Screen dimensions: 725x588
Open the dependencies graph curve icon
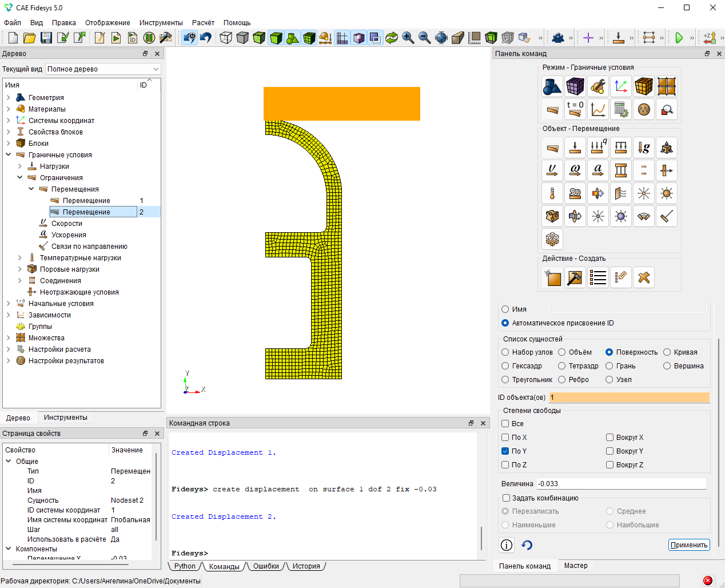pyautogui.click(x=598, y=109)
